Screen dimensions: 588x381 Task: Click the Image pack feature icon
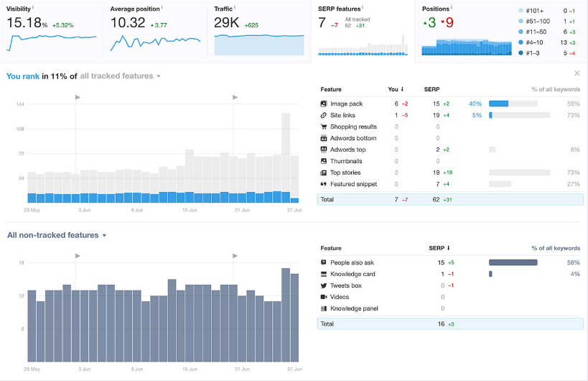tap(324, 104)
